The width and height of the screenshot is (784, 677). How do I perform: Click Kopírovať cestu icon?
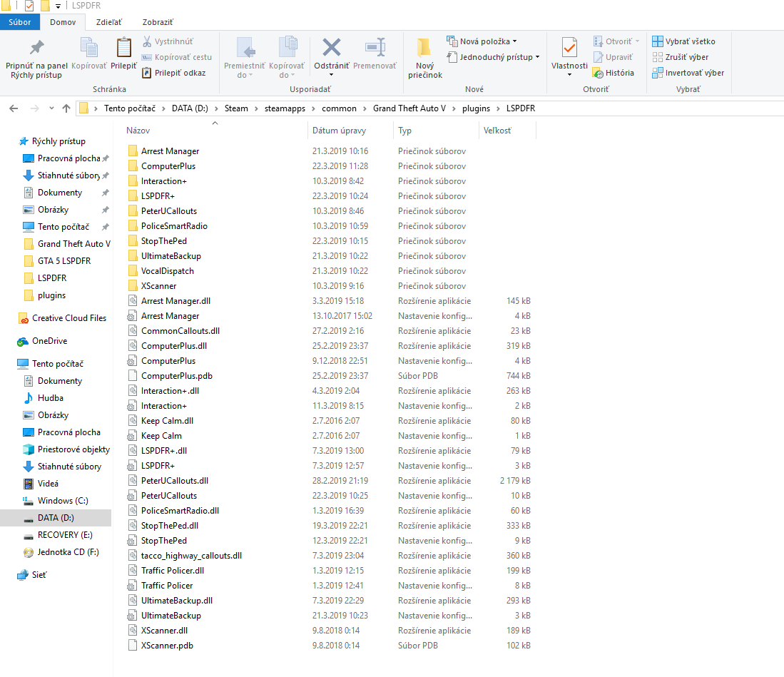147,57
